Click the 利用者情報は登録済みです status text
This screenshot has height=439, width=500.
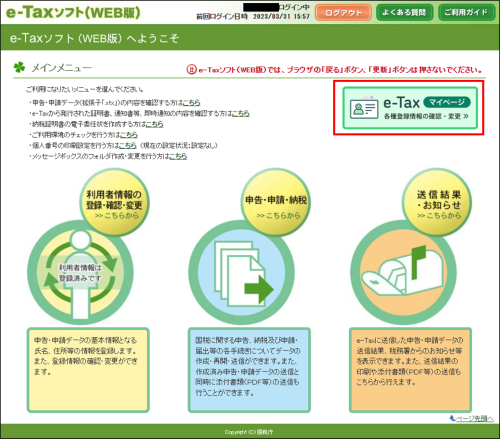(80, 273)
